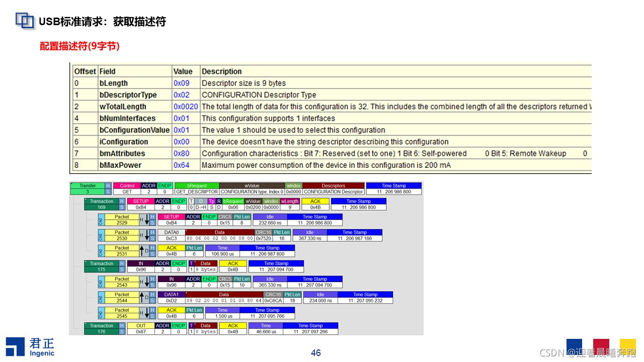Click SETUP 0xB4 cell in Transaction 169
Screen dimensions: 644x362
140,204
